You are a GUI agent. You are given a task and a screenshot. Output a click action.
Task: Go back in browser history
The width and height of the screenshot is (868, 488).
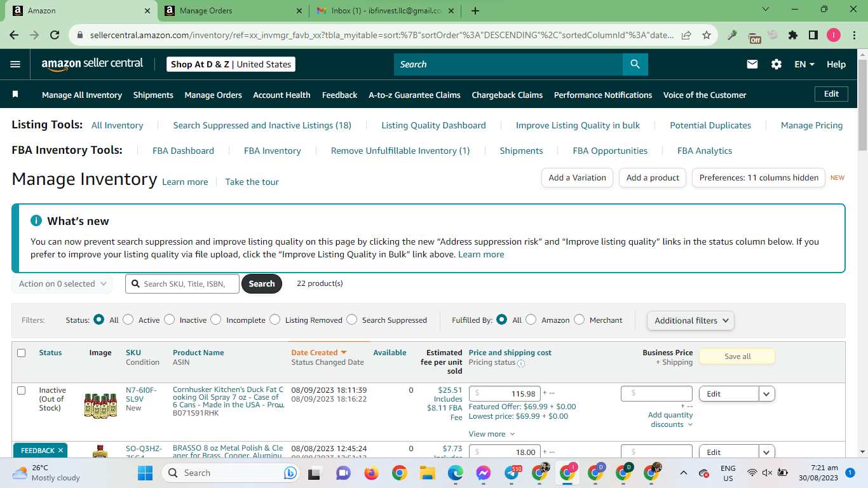(15, 35)
